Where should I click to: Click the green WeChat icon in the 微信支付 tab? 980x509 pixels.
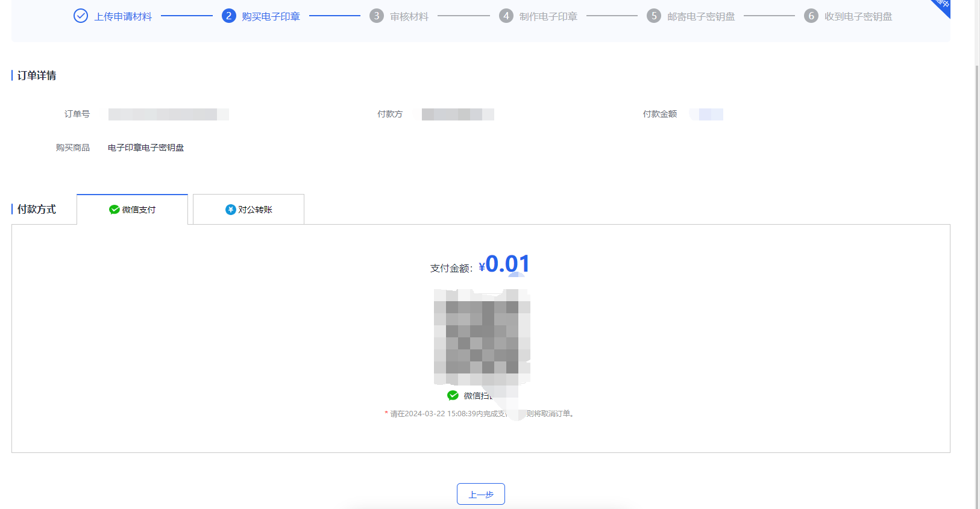[x=115, y=210]
